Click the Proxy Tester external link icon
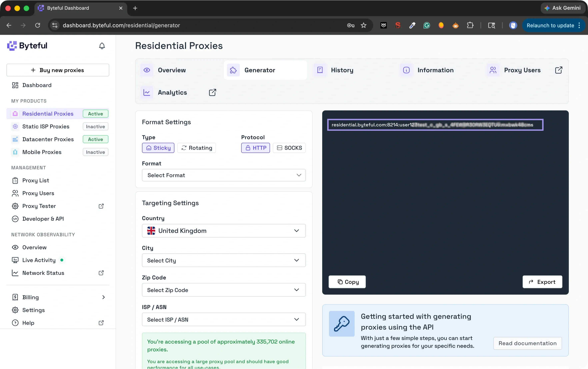588x369 pixels. point(101,206)
